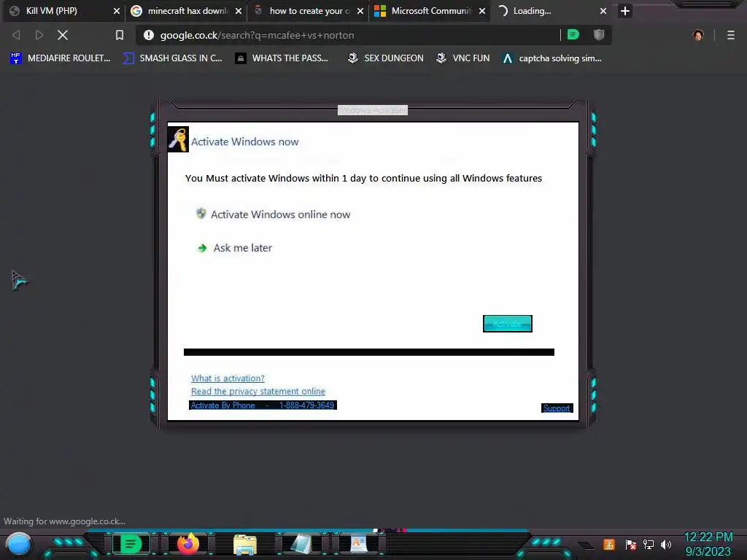Open the browser hamburger menu
The image size is (747, 560).
[x=731, y=35]
